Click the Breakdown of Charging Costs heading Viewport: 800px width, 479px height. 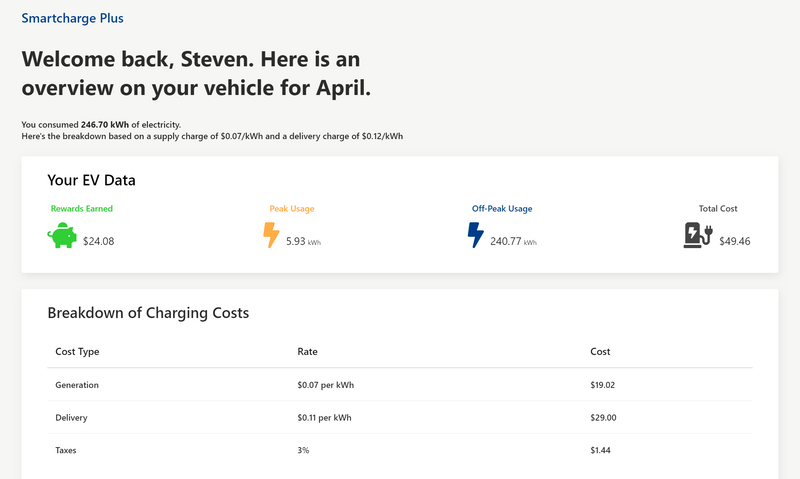[x=148, y=313]
